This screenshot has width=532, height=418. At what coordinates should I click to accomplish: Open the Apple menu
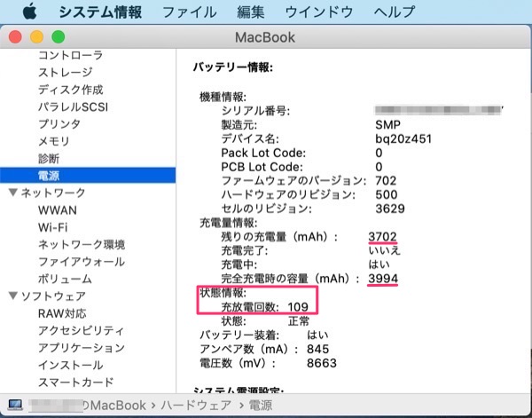tap(30, 12)
